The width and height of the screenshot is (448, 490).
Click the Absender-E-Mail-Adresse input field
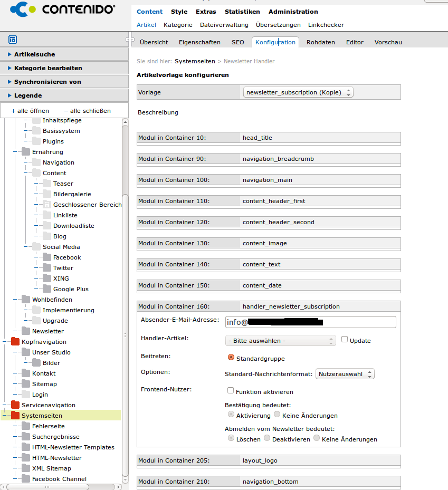[310, 322]
